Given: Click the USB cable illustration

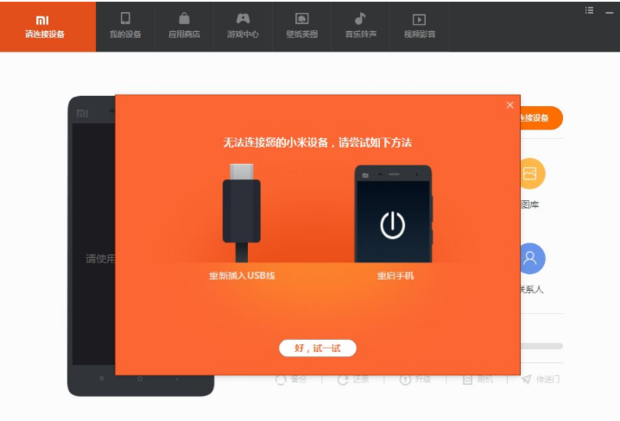Looking at the screenshot, I should click(242, 213).
